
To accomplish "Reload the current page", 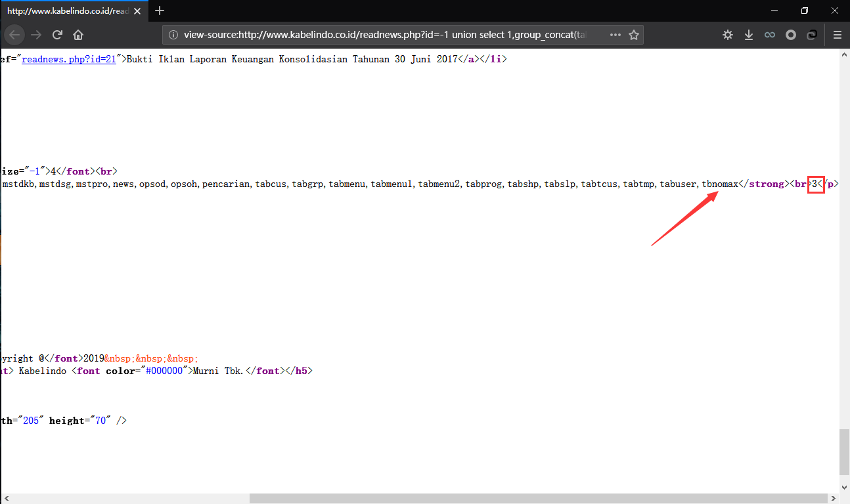I will click(x=57, y=35).
